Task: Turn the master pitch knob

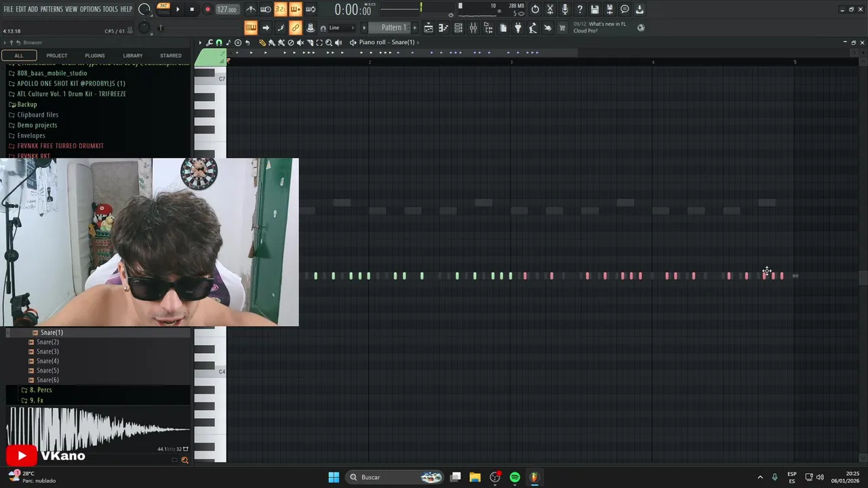Action: click(144, 28)
